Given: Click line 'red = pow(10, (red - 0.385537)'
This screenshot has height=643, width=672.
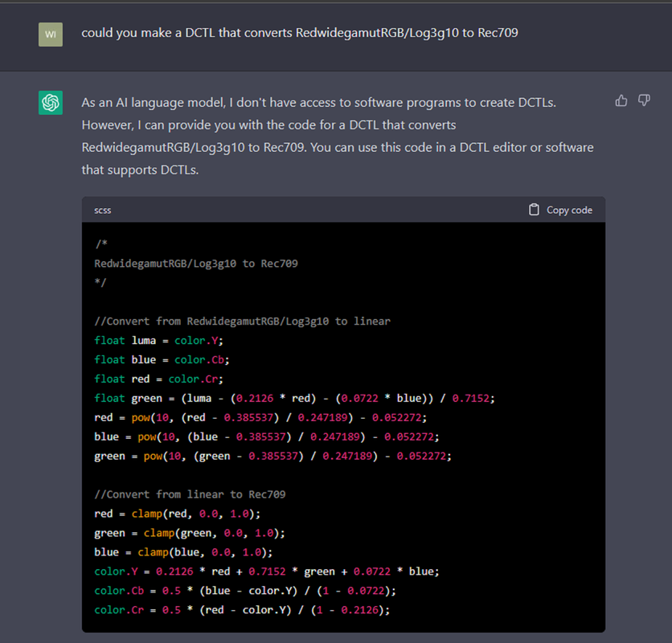Looking at the screenshot, I should click(x=260, y=418).
